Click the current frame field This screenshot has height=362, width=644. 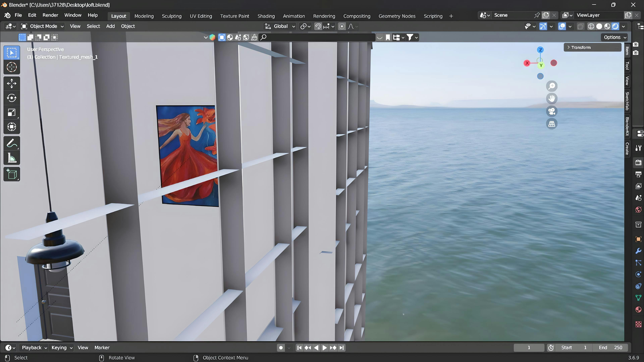click(x=529, y=348)
